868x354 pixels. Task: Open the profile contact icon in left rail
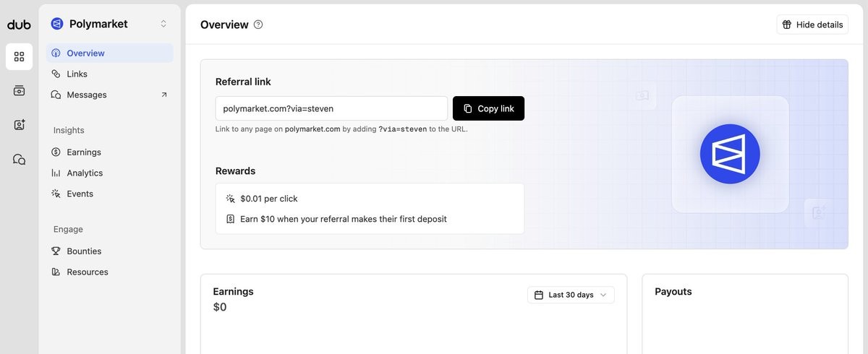tap(19, 125)
